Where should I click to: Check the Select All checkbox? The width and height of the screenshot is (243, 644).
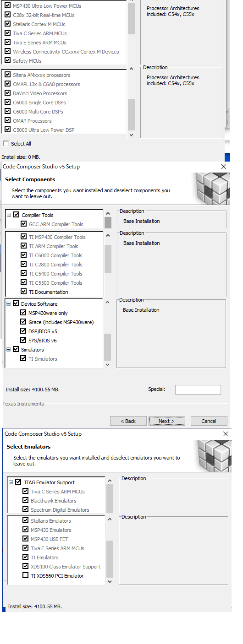[x=6, y=143]
